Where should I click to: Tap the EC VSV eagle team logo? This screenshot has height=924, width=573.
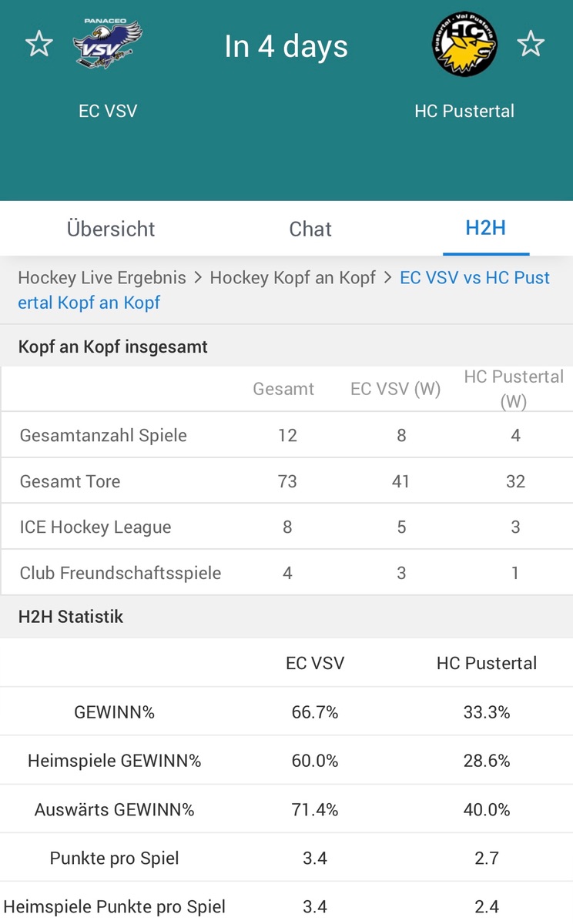108,44
